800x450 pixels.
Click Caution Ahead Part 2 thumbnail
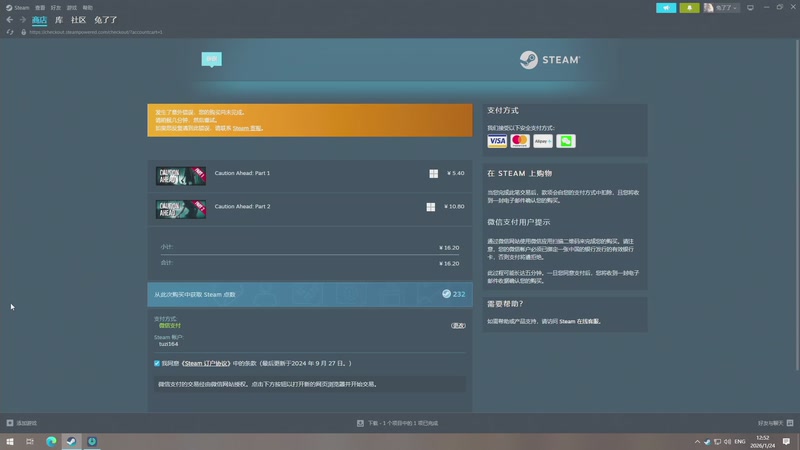[181, 209]
